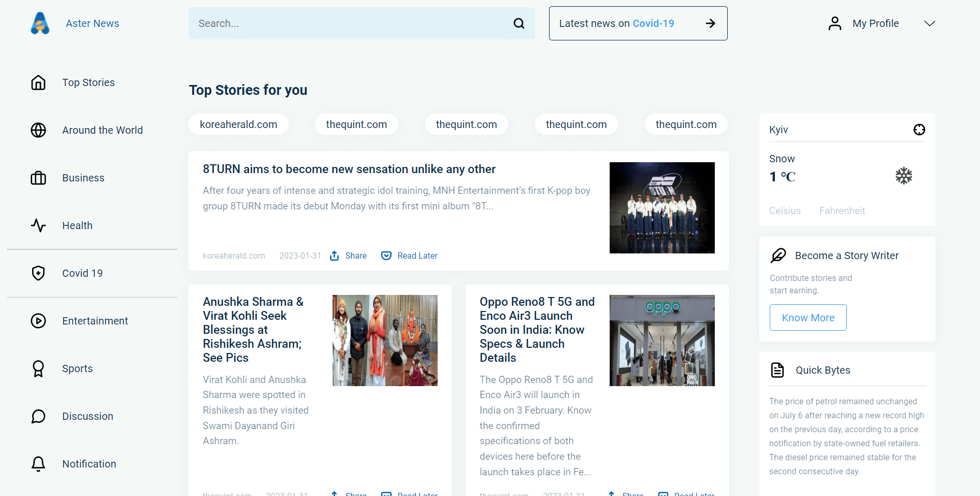Click the Entertainment play icon

(38, 321)
